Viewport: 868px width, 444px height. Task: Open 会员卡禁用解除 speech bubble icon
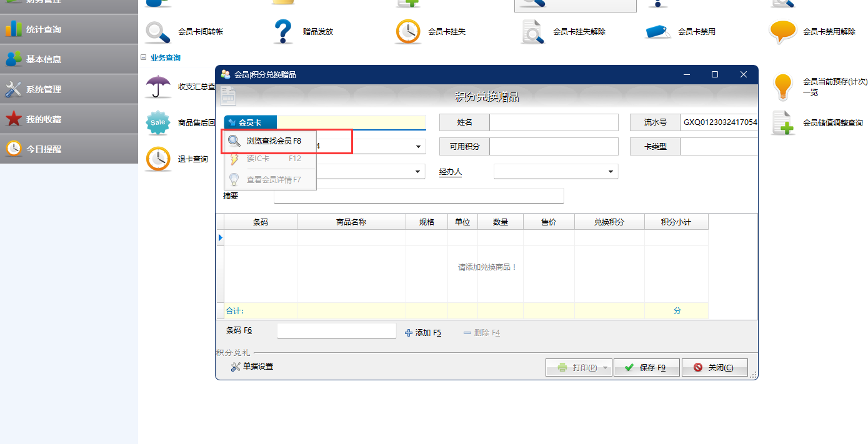(782, 32)
